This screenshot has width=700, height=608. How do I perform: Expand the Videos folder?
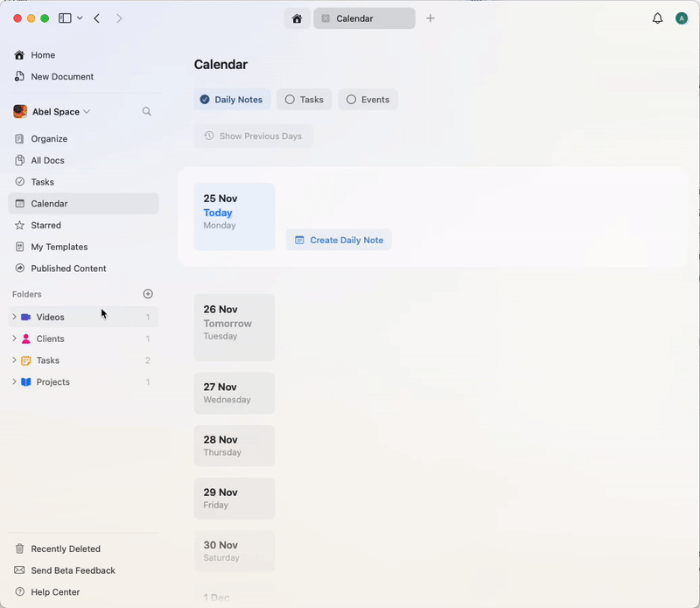(14, 317)
